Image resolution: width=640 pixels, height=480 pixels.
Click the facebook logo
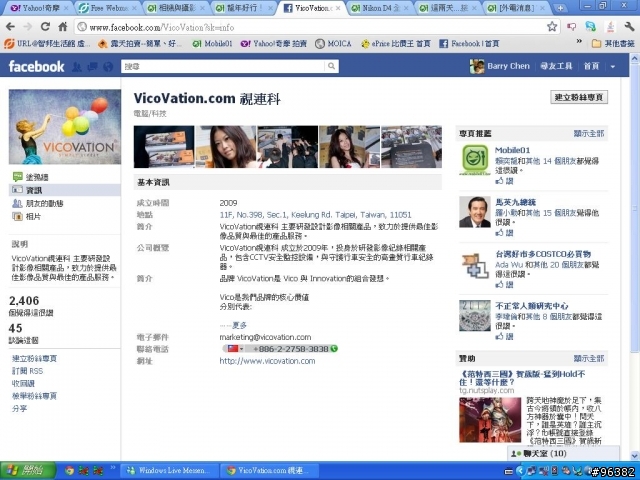tap(37, 66)
